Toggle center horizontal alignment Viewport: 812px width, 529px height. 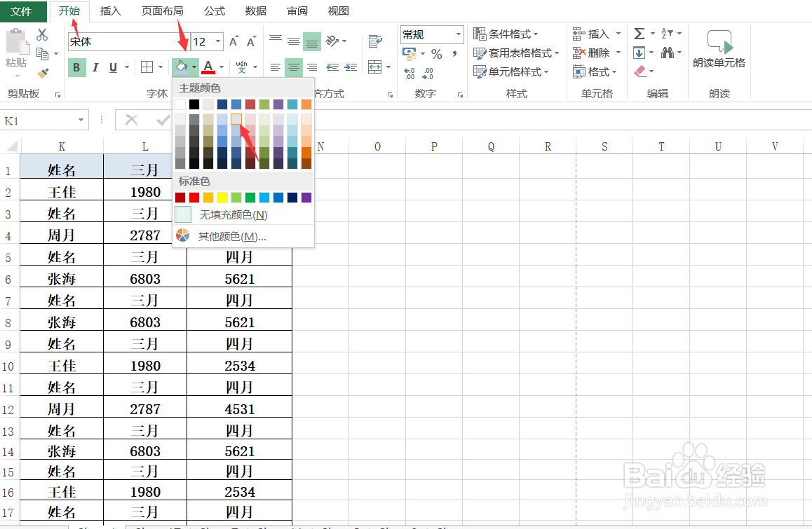294,67
